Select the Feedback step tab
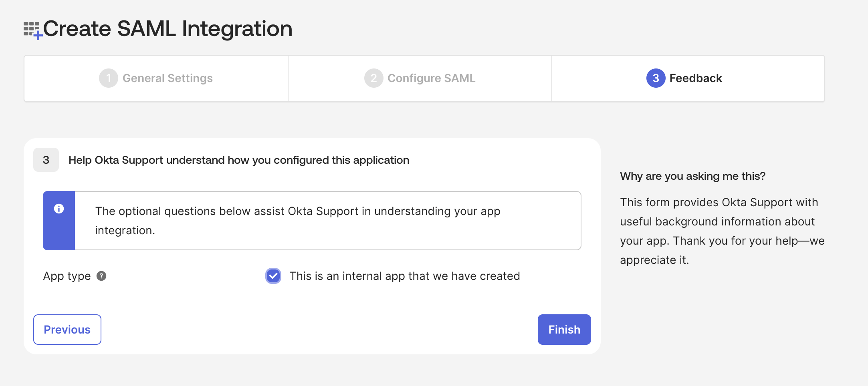Image resolution: width=868 pixels, height=386 pixels. point(688,78)
